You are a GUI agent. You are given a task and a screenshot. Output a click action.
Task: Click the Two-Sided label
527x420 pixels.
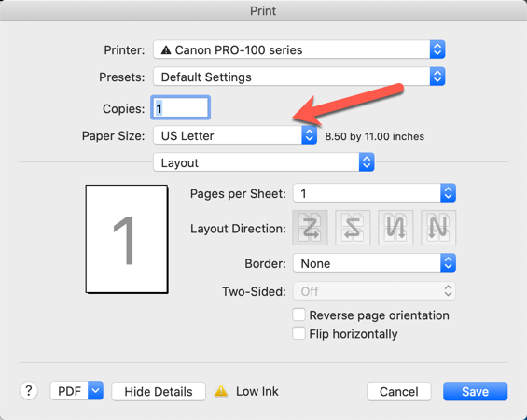click(x=254, y=291)
